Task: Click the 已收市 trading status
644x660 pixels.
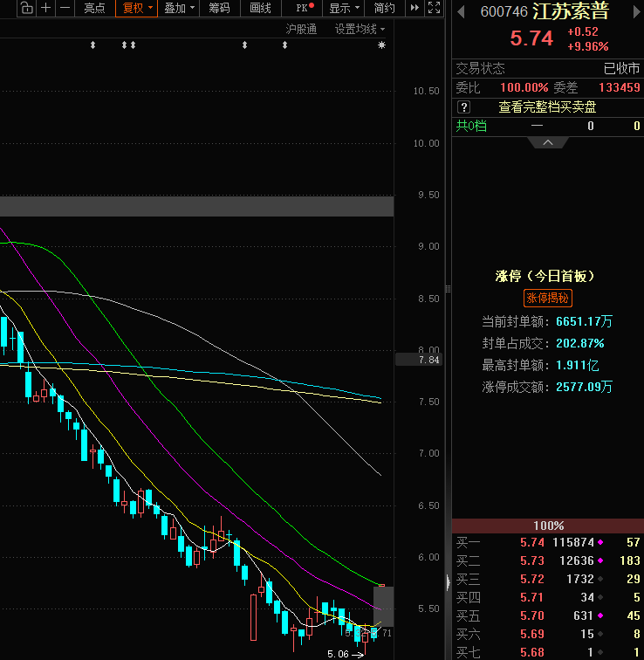Action: 621,68
